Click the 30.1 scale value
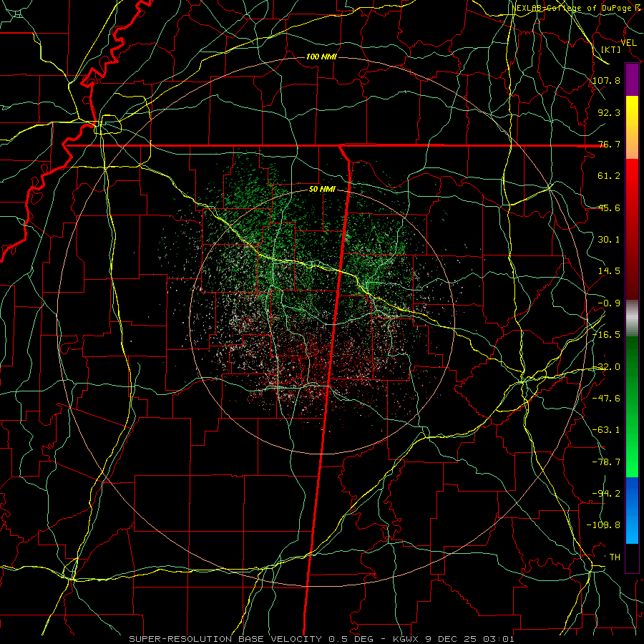The height and width of the screenshot is (644, 644). (x=609, y=240)
